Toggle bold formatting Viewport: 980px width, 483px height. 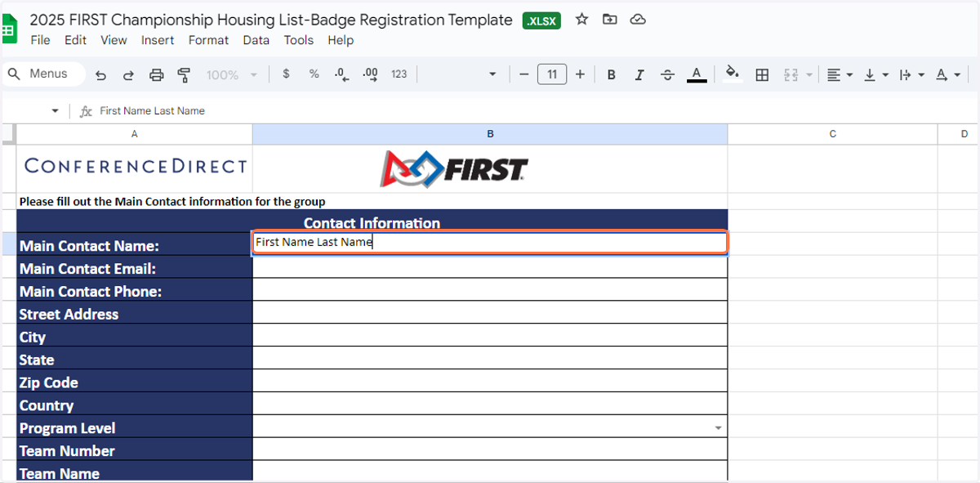(x=611, y=75)
